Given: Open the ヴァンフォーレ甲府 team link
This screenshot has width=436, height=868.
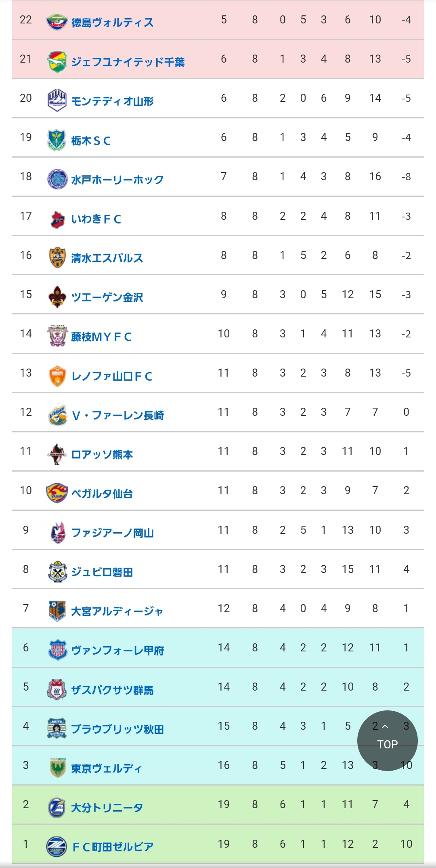Looking at the screenshot, I should [x=117, y=650].
